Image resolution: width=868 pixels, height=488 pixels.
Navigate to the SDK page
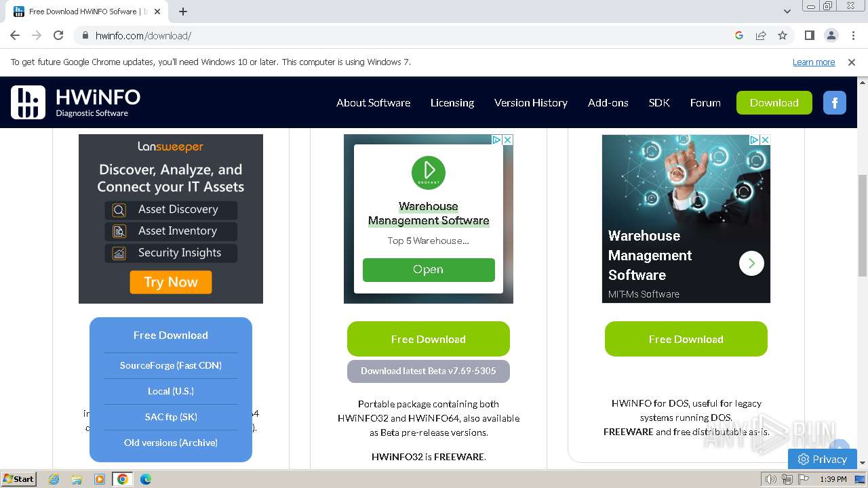click(x=659, y=103)
